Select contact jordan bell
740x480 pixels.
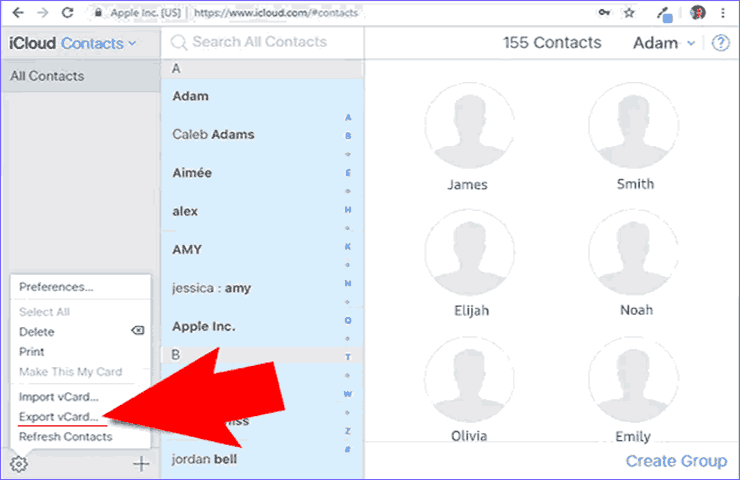(x=262, y=459)
